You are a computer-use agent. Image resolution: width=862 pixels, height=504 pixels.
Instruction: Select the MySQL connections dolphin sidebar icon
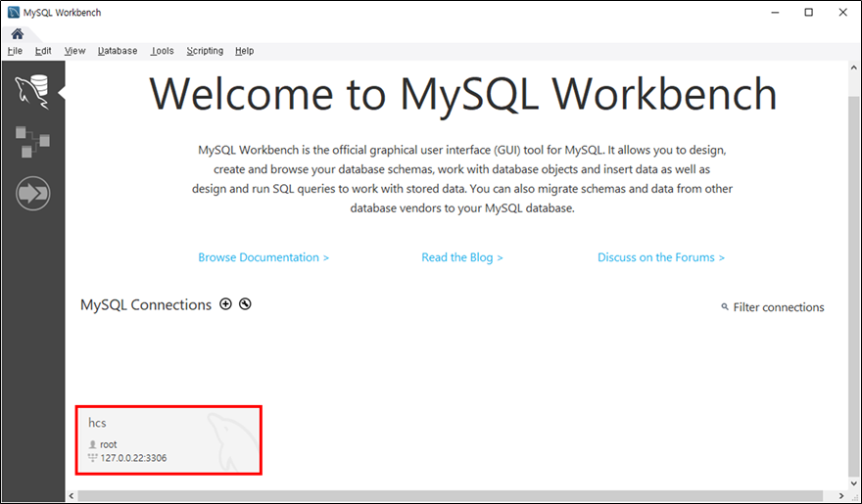tap(32, 92)
